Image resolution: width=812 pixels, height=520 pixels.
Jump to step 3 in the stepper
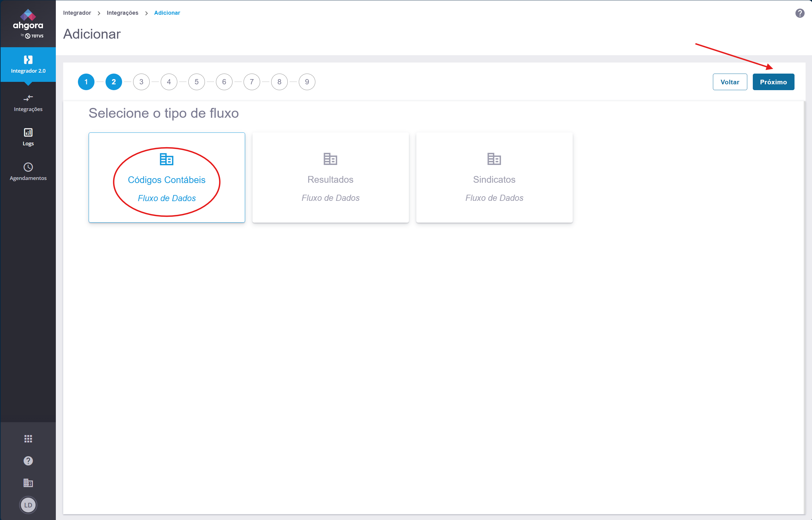(141, 82)
